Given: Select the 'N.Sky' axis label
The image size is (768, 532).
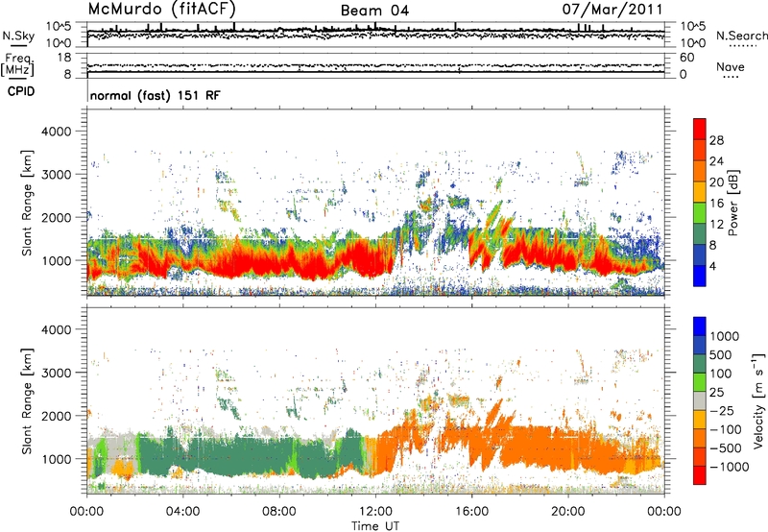Looking at the screenshot, I should pos(18,36).
